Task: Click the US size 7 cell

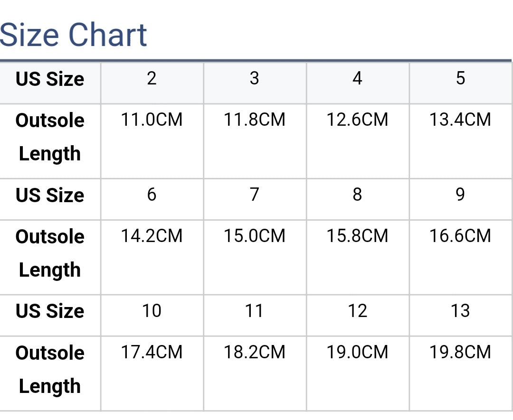Action: (x=255, y=195)
